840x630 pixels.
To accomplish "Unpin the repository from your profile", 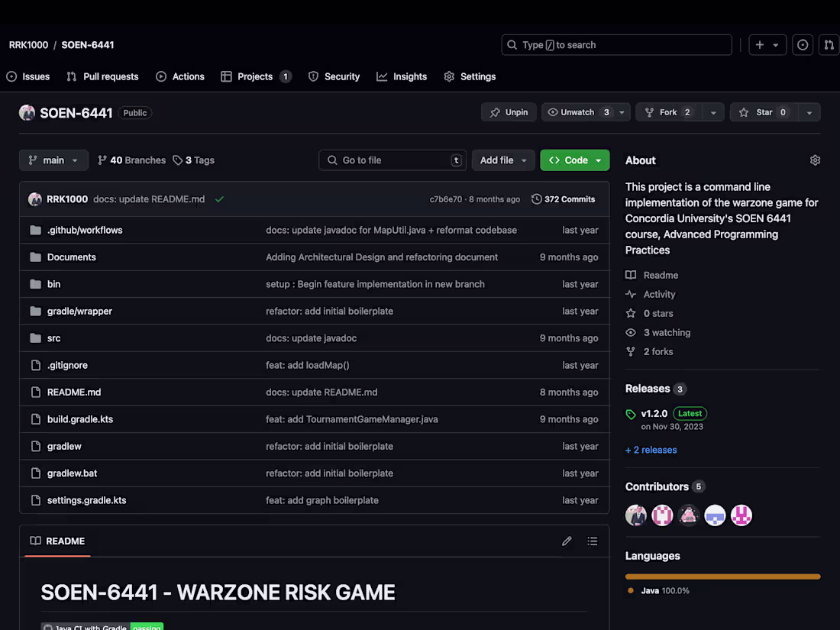I will click(x=508, y=111).
